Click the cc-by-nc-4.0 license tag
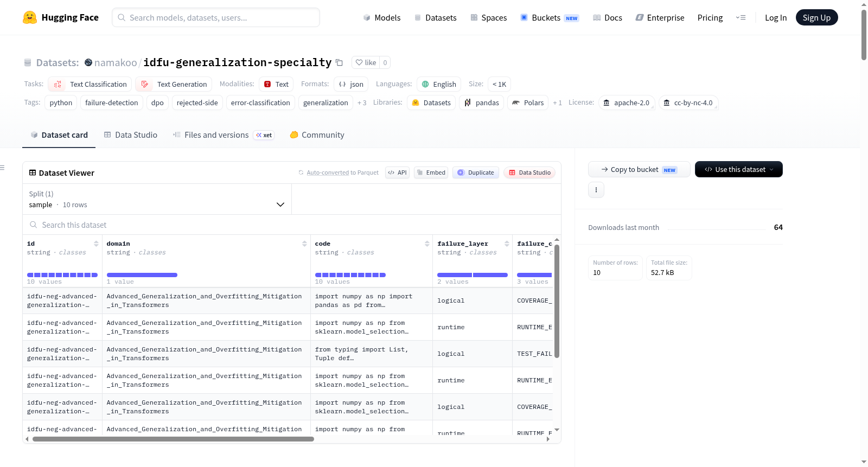Viewport: 868px width, 467px height. tap(688, 103)
